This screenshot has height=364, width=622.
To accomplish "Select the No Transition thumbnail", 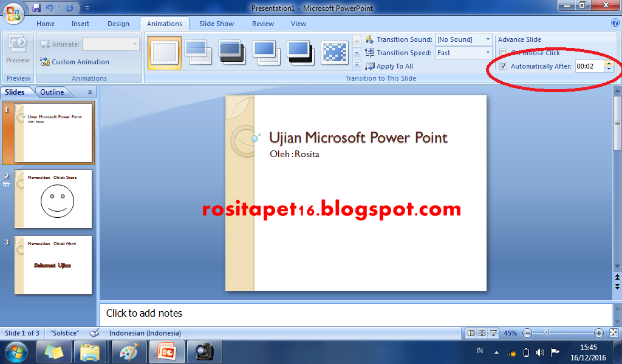I will 165,53.
